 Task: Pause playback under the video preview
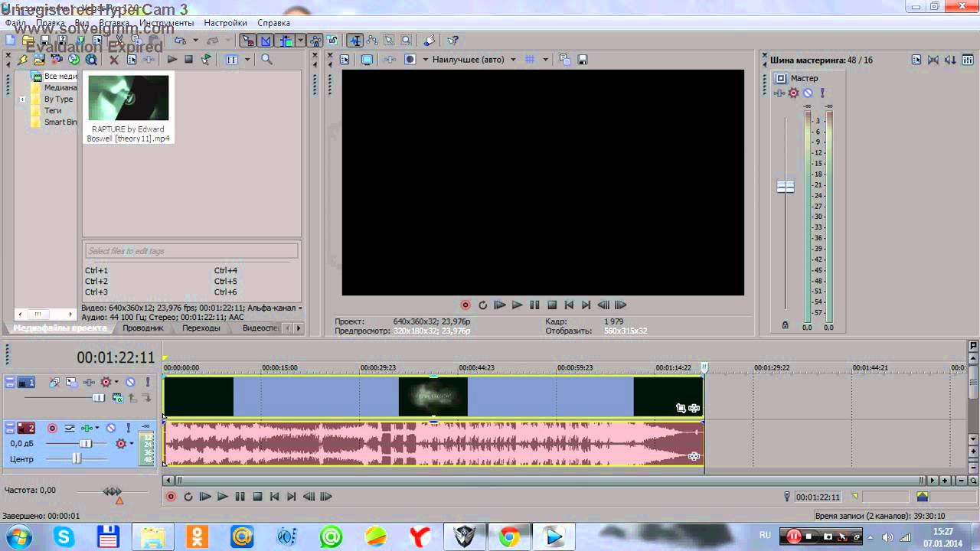534,305
